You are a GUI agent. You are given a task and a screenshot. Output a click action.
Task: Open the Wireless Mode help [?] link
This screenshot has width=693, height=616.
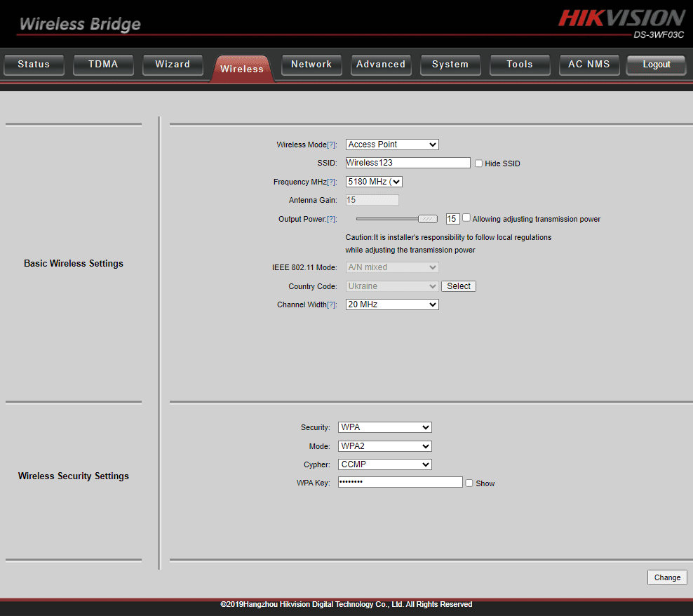click(x=332, y=145)
